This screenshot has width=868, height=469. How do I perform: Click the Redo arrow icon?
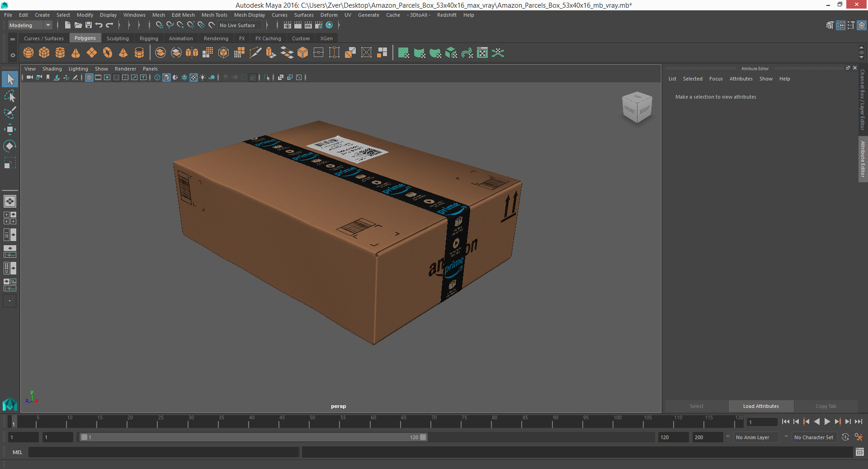[109, 25]
